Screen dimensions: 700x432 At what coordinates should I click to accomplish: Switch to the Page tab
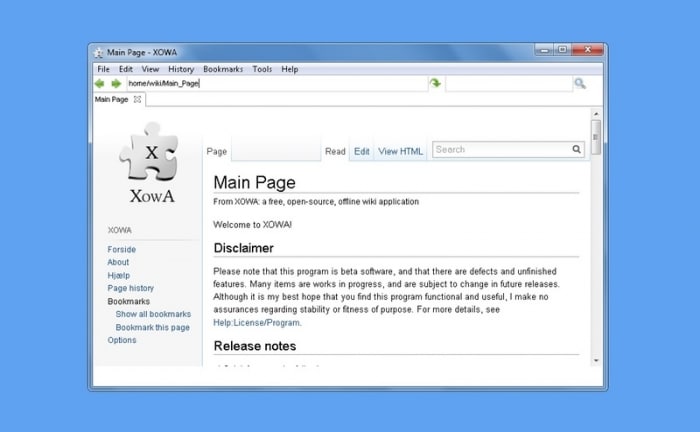(x=217, y=151)
